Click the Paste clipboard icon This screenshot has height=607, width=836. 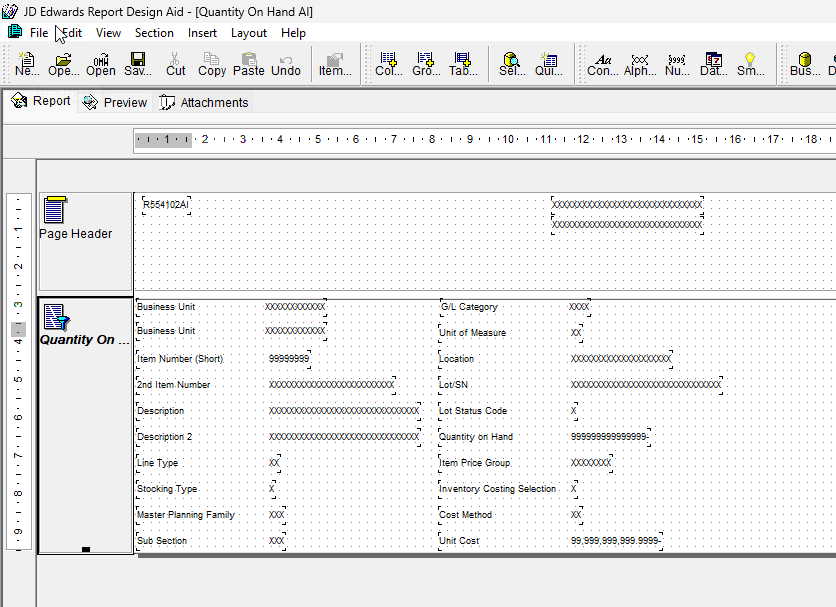(248, 63)
